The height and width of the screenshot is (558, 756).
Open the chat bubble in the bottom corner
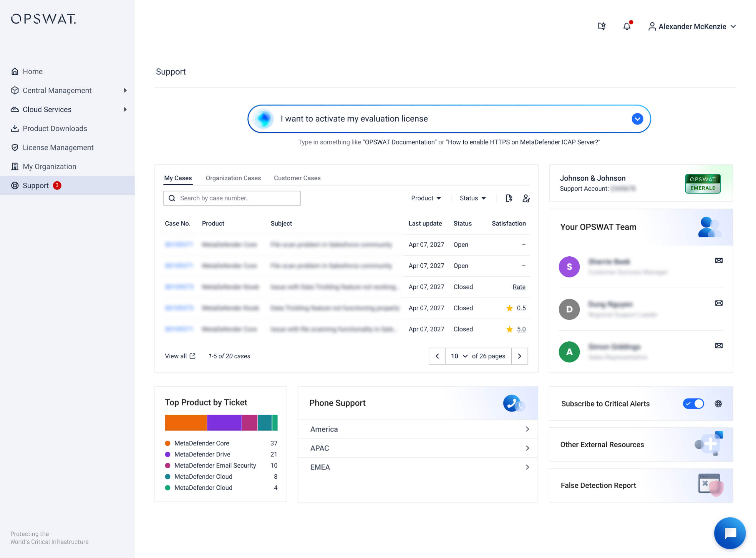[730, 533]
